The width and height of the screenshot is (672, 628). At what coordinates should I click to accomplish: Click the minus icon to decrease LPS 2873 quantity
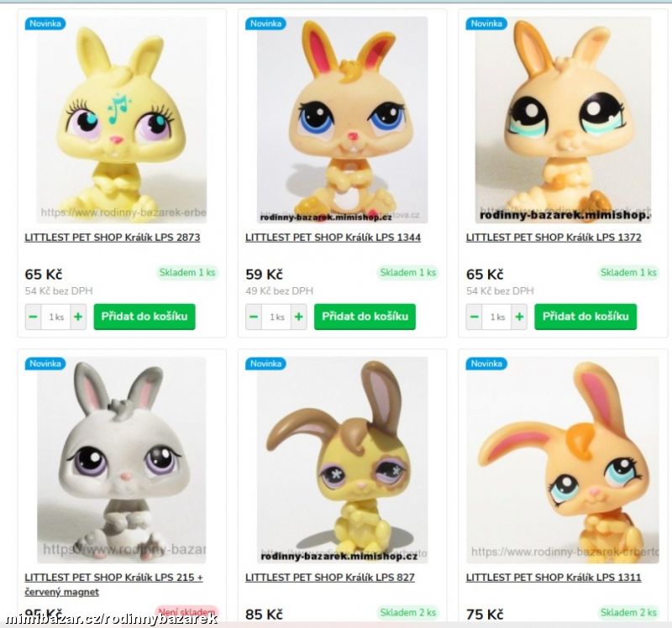[33, 317]
